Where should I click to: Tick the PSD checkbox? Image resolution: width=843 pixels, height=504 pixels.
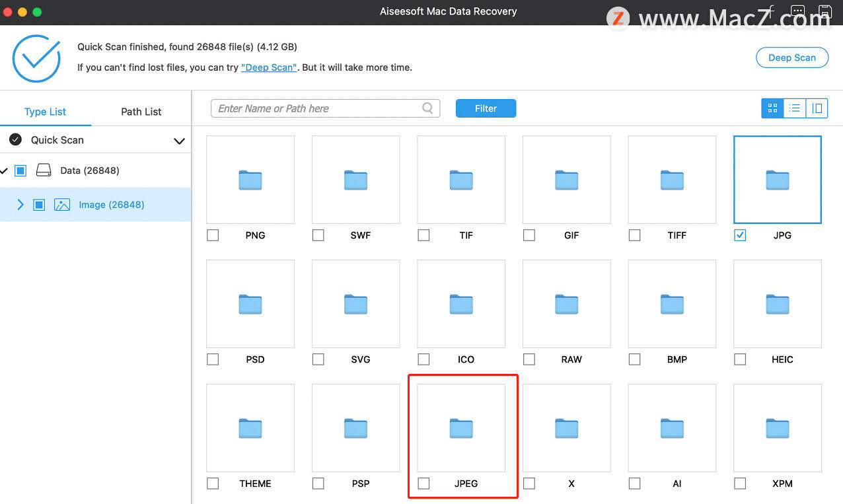pos(213,359)
